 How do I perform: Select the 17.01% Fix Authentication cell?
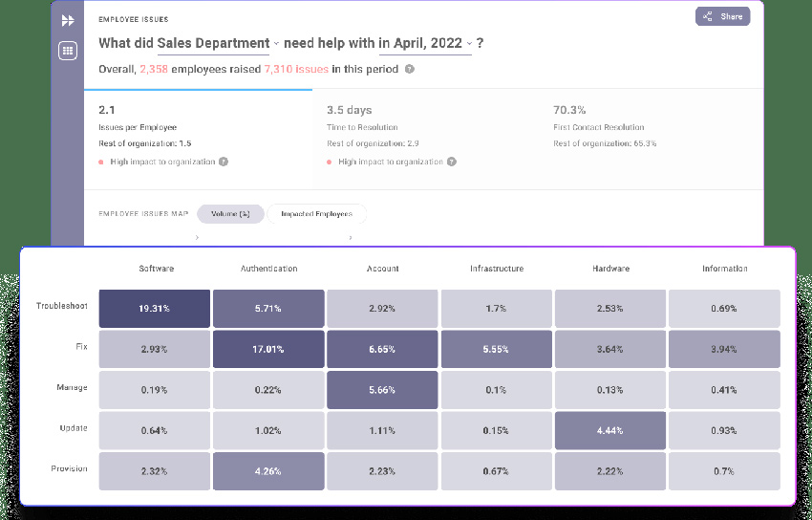point(268,349)
